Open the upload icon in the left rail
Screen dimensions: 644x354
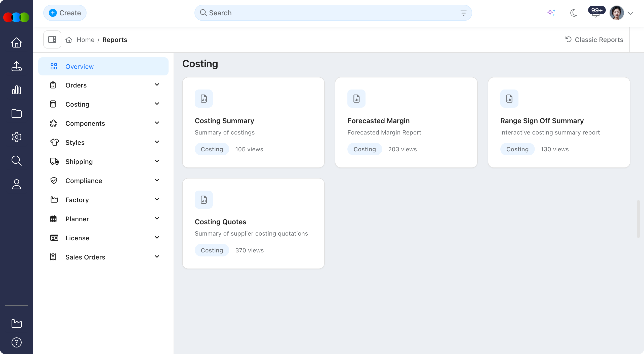click(17, 66)
